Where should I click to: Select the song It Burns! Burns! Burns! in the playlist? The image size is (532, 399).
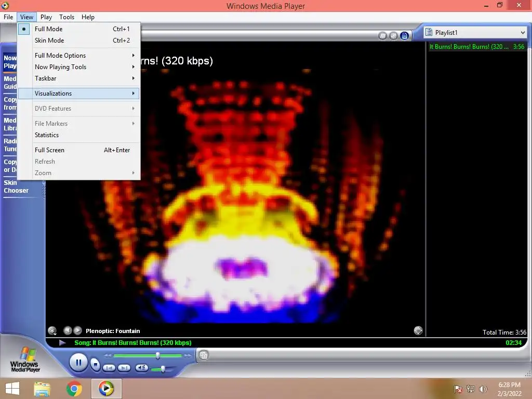(x=477, y=47)
